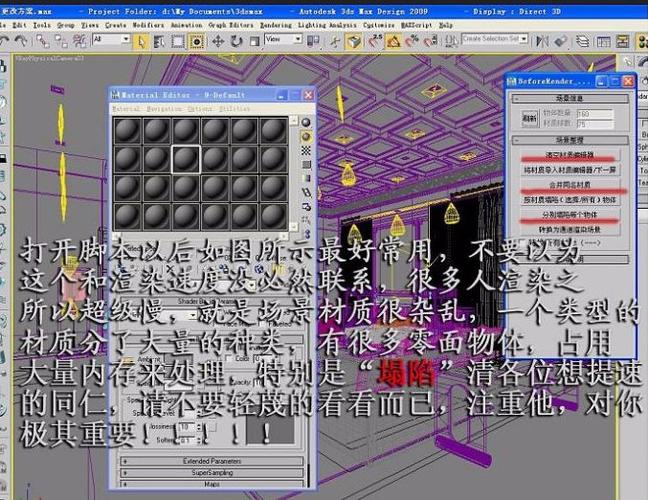Click the button below first red-underlined button

click(570, 169)
